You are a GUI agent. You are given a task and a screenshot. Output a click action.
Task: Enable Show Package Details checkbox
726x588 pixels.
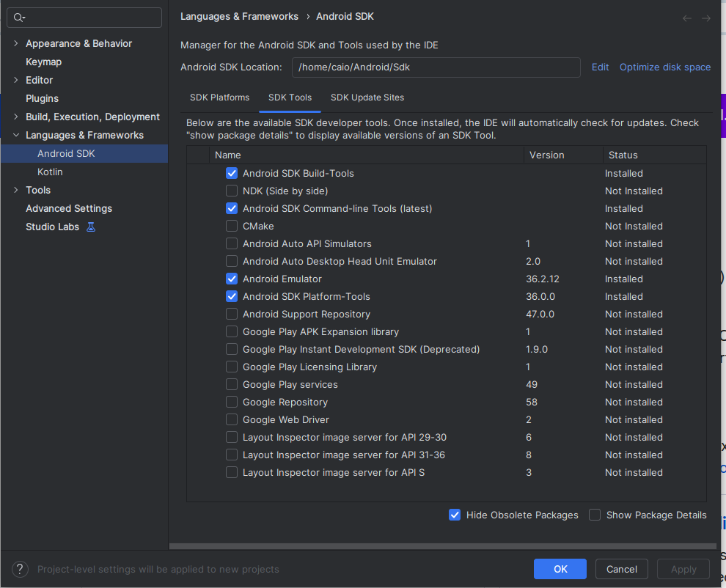tap(595, 515)
